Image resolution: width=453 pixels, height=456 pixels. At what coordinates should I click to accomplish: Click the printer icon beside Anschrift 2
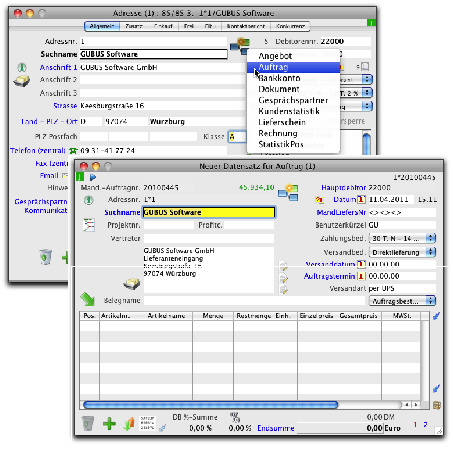(21, 81)
